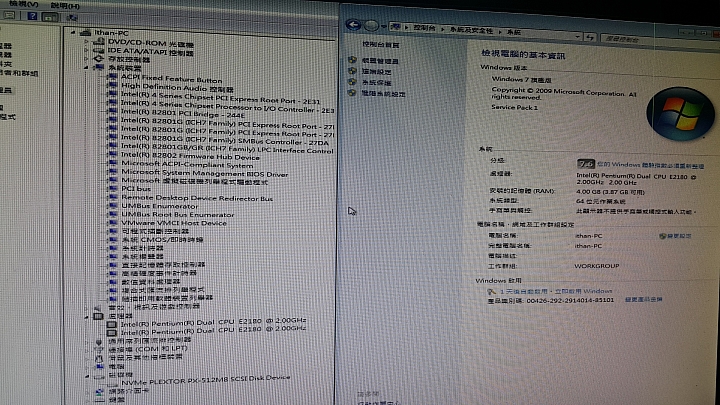This screenshot has height=405, width=720.
Task: Click the icon for ACPI Fixed Feature Button
Action: pos(112,77)
